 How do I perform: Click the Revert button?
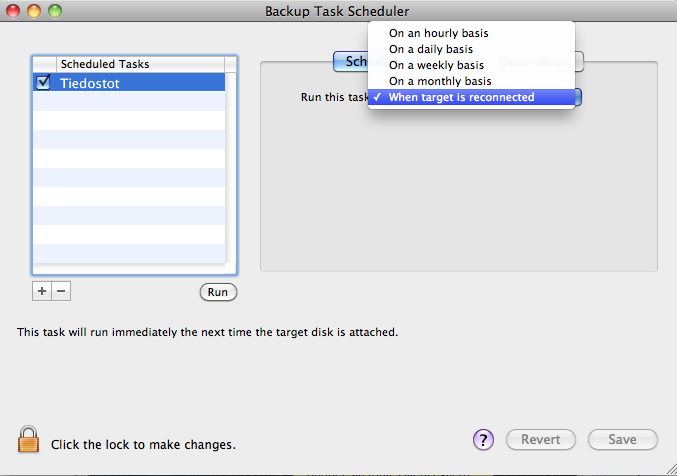pyautogui.click(x=541, y=440)
